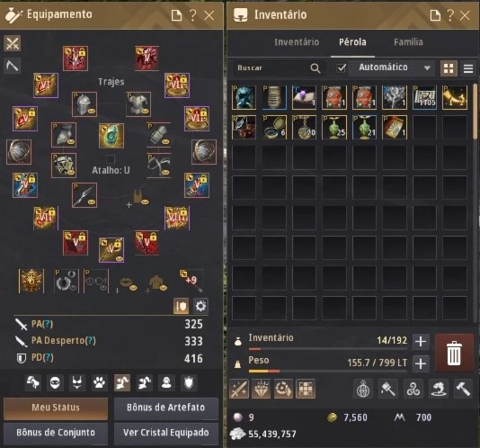Viewport: 480px width, 448px height.
Task: Click the equipment settings gear icon
Action: (x=200, y=306)
